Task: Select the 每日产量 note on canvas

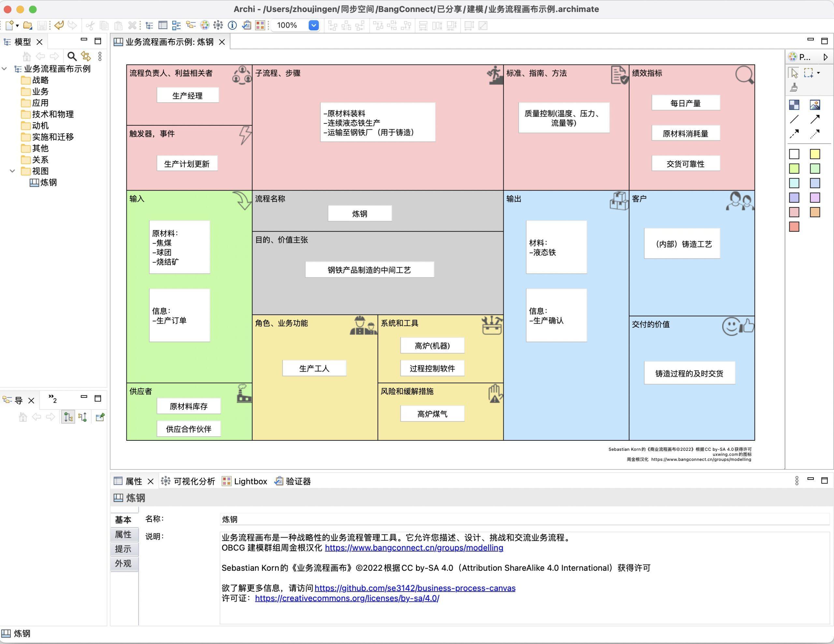Action: point(685,103)
